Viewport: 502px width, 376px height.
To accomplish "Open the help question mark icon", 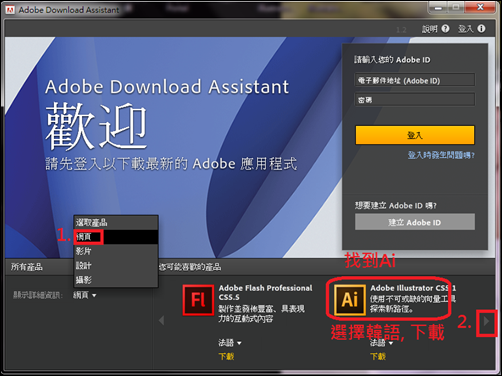I will click(445, 29).
